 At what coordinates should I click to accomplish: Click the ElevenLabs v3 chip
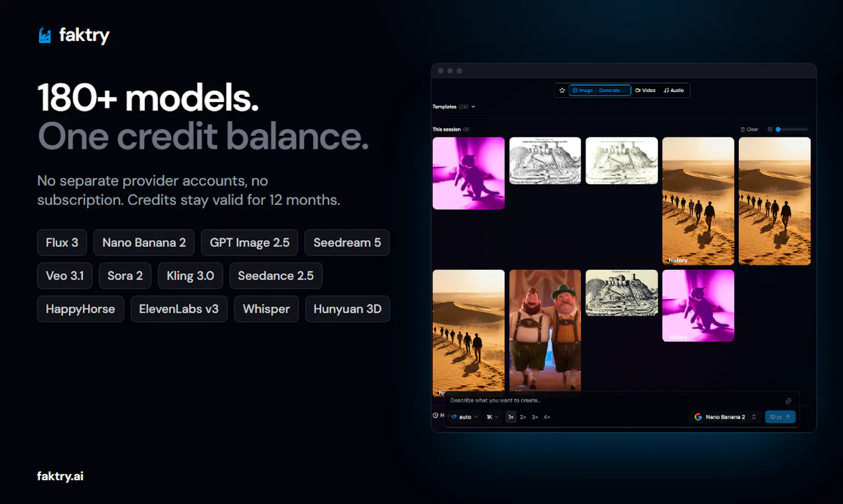click(179, 309)
